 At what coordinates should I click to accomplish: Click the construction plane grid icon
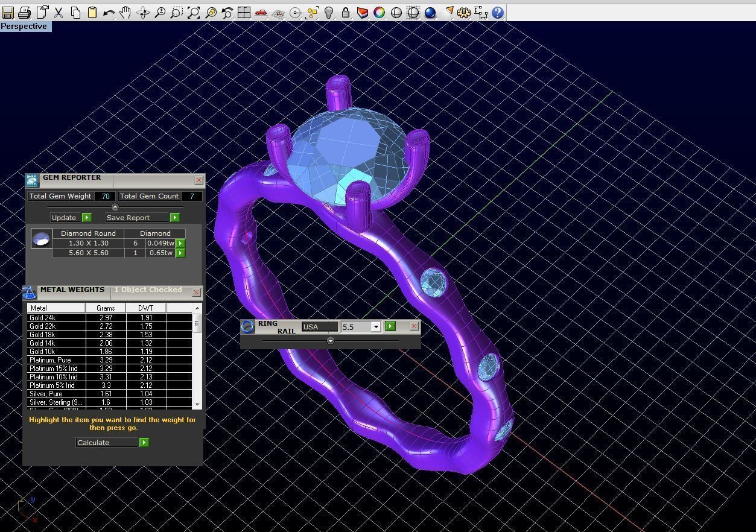point(278,12)
